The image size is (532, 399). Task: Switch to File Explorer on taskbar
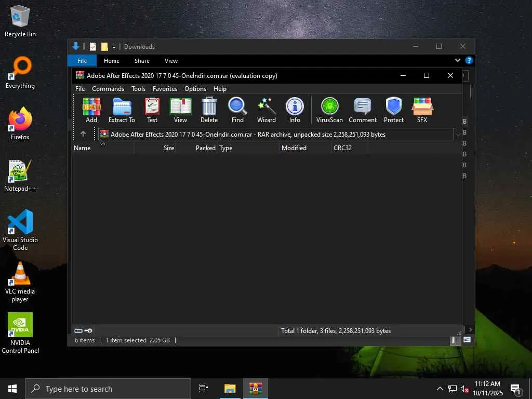(x=230, y=389)
